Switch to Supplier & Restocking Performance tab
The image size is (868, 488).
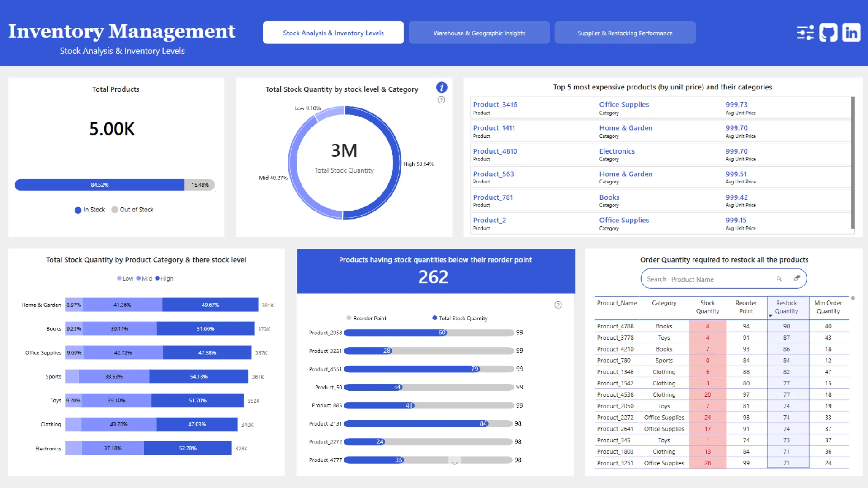click(625, 33)
